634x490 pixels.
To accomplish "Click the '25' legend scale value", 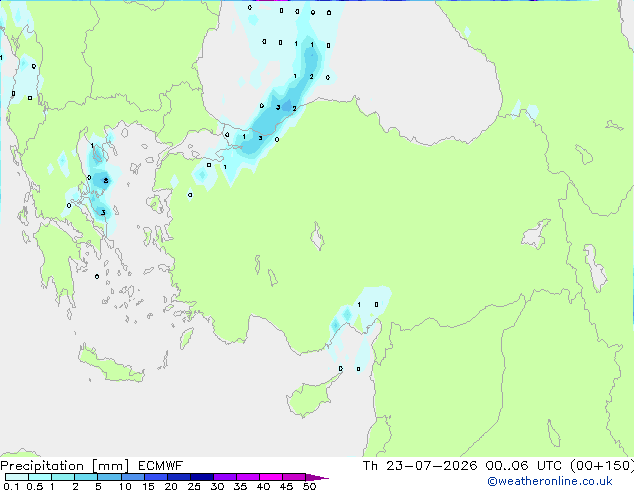I will [194, 486].
